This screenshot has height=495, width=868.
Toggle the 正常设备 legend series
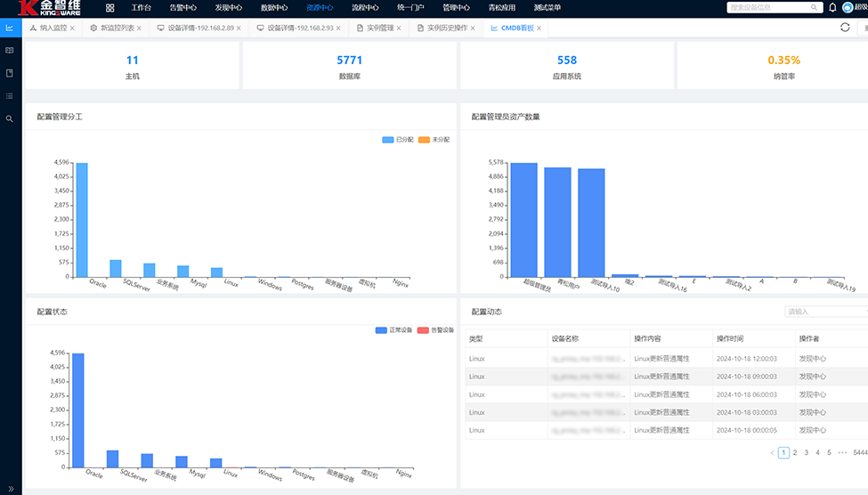click(393, 330)
